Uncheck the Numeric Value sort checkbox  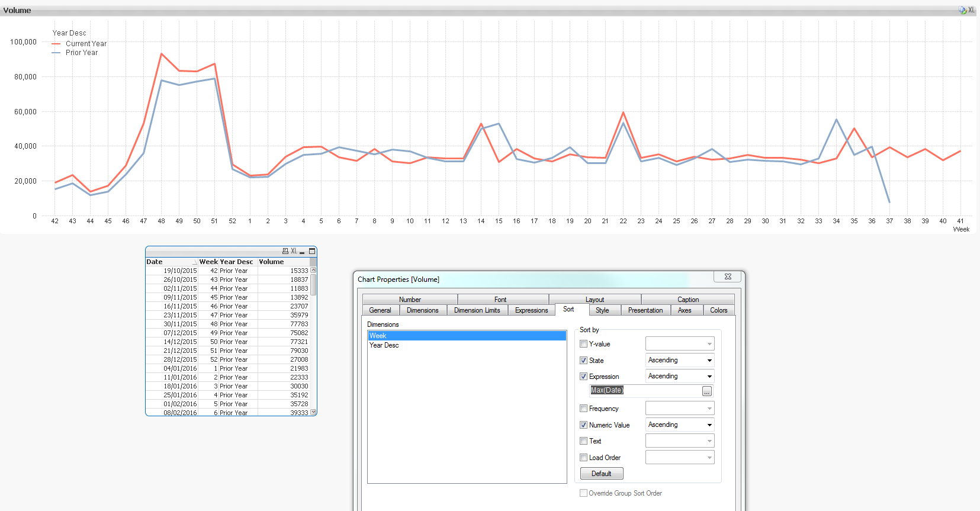point(584,425)
